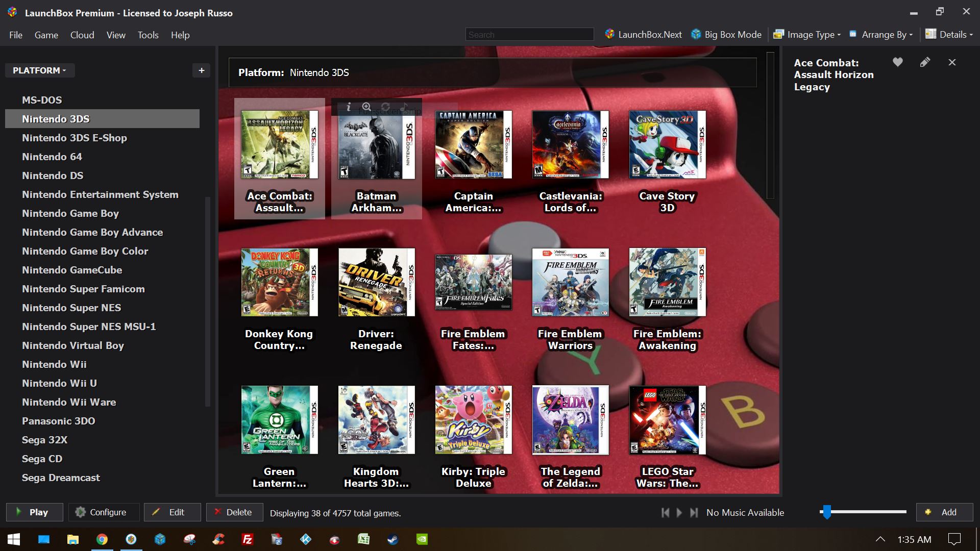Skip to next music track

click(x=694, y=512)
